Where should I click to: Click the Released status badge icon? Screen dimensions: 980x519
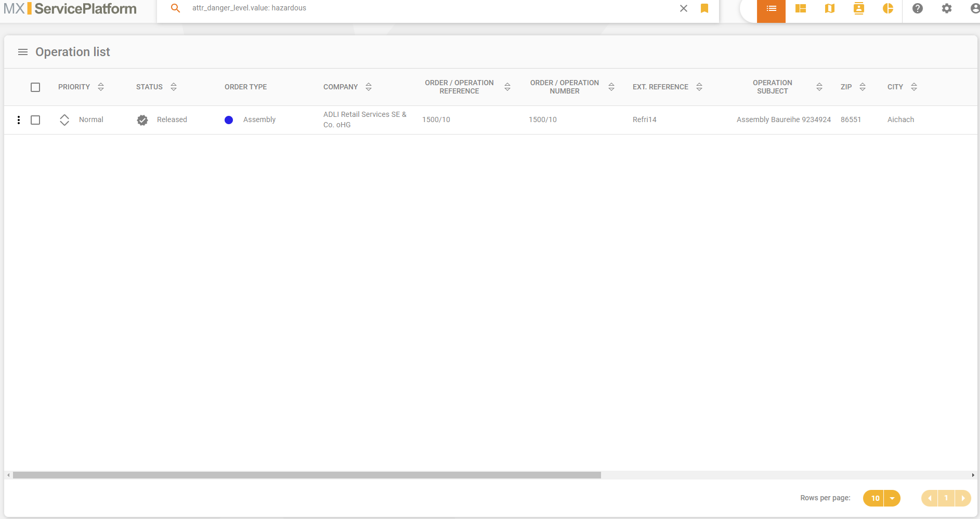click(x=142, y=120)
